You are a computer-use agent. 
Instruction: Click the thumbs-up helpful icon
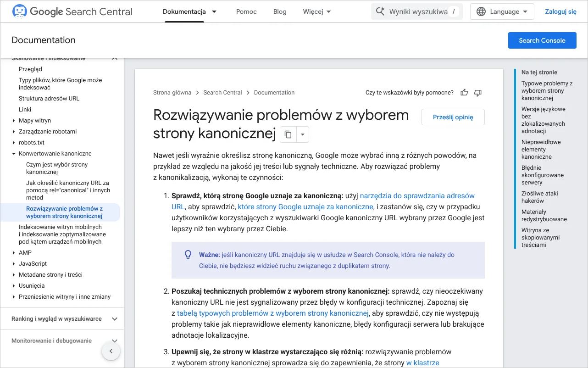point(464,93)
